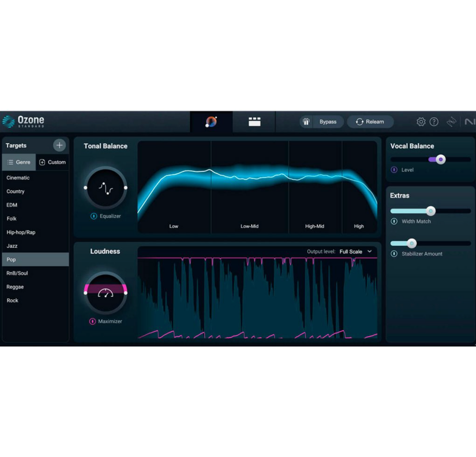Open the Output level Full Scale dropdown

(x=356, y=252)
